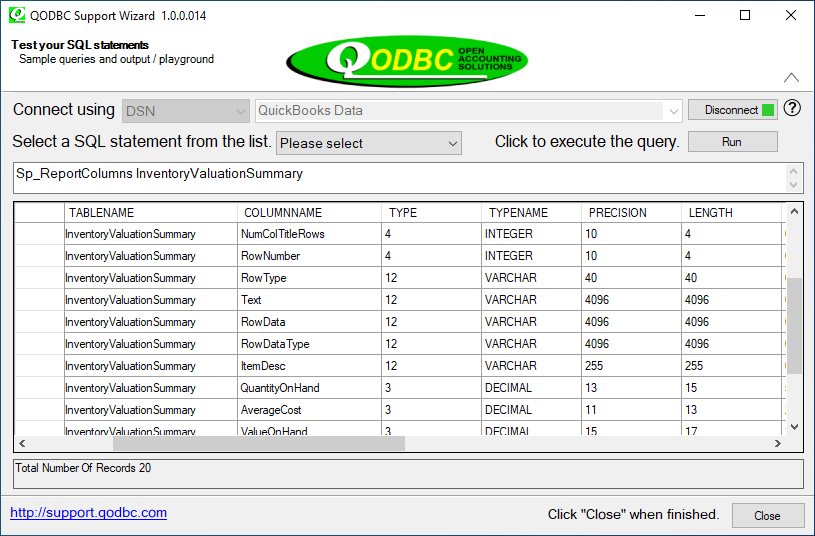Click precision 11 in AverageCost row
Screen dimensions: 815x536
631,410
